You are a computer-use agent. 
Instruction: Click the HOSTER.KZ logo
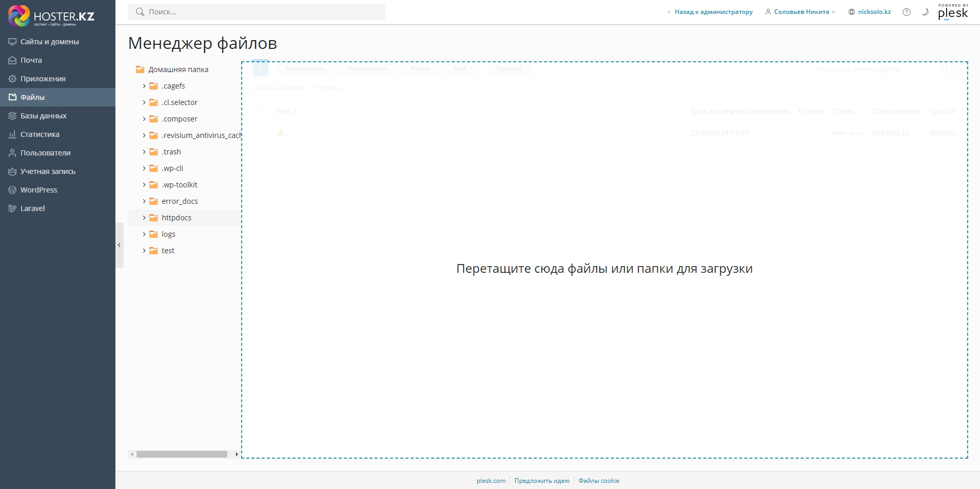click(x=52, y=16)
